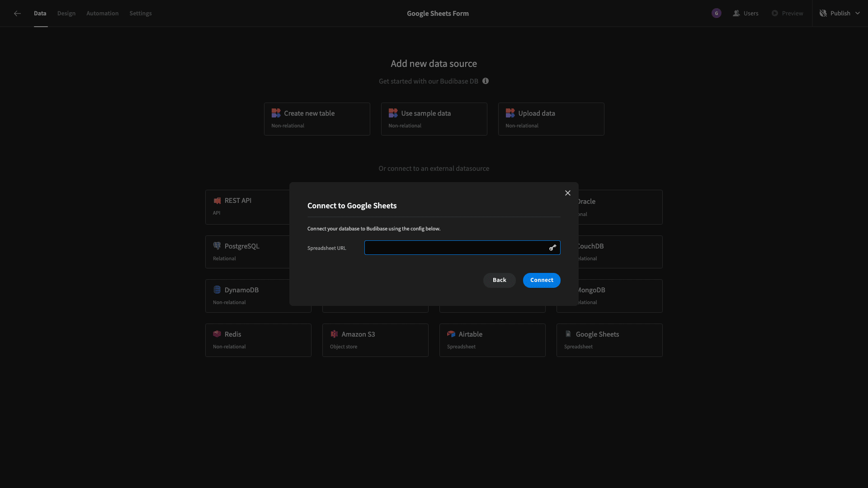868x488 pixels.
Task: Click the Connect to Google Sheets dialog title
Action: [x=352, y=206]
